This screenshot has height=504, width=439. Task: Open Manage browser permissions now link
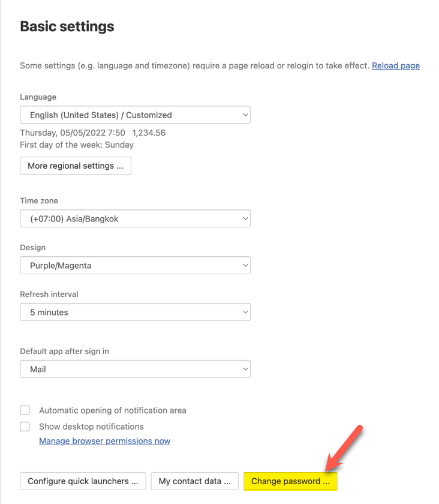click(104, 441)
